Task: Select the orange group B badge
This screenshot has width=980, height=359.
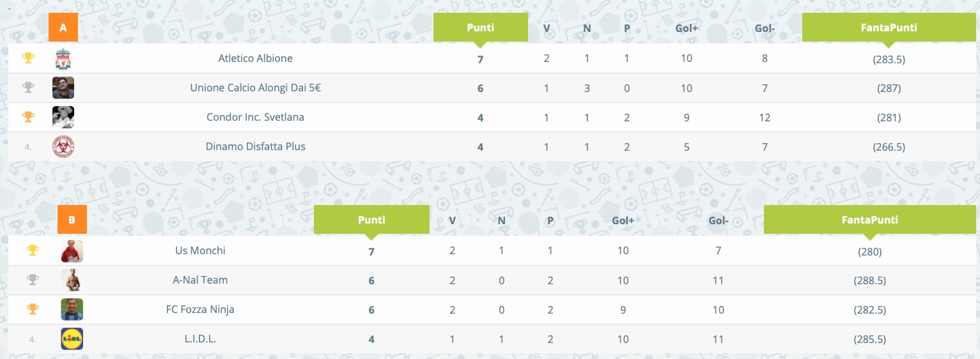Action: (x=72, y=220)
